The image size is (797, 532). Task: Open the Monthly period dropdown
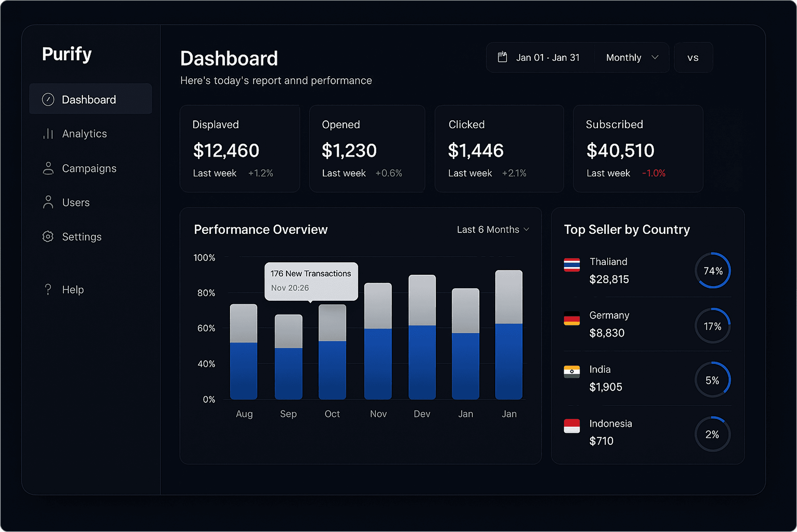click(631, 57)
